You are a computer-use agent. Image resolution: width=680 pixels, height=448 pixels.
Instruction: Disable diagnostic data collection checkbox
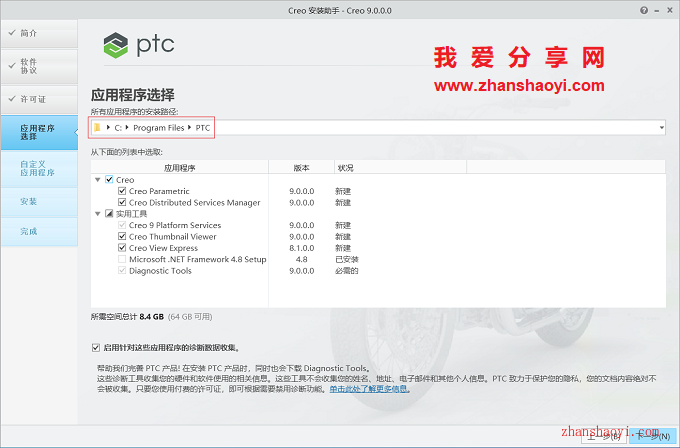(x=96, y=347)
